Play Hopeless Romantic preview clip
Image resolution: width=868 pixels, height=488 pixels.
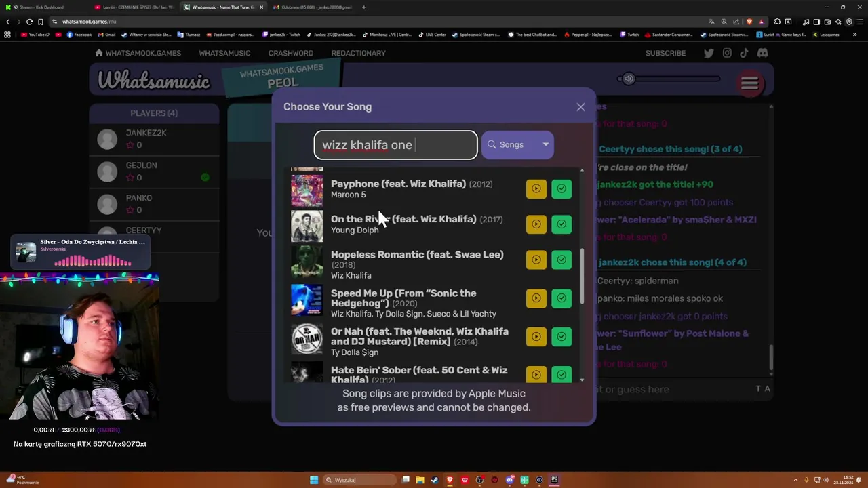[x=536, y=260]
